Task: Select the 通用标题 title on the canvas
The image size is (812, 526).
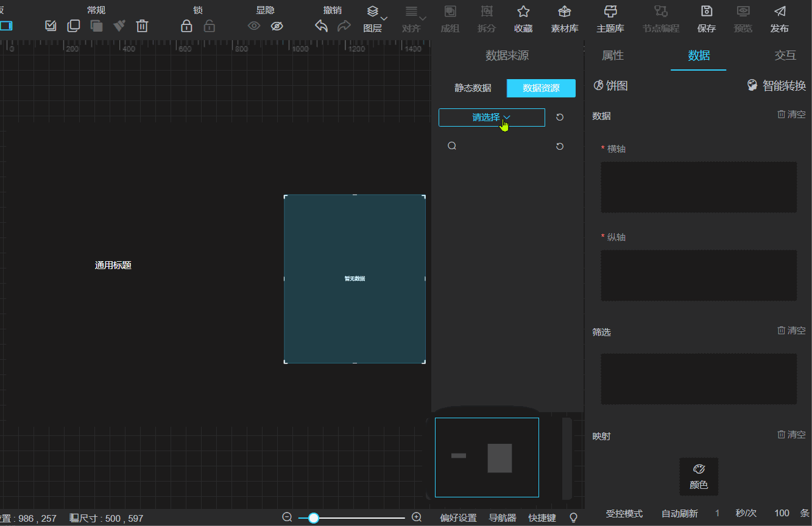Action: [x=113, y=265]
